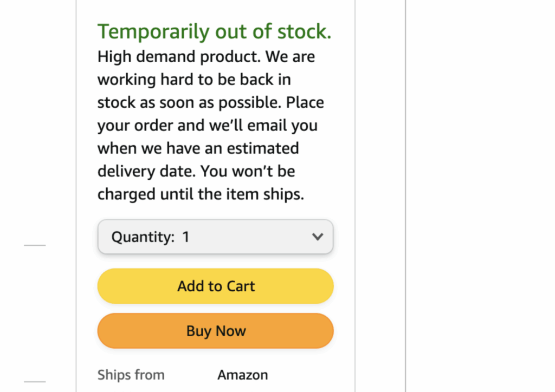The width and height of the screenshot is (555, 392).
Task: Click the "your order and we'll email you" line
Action: 208,125
